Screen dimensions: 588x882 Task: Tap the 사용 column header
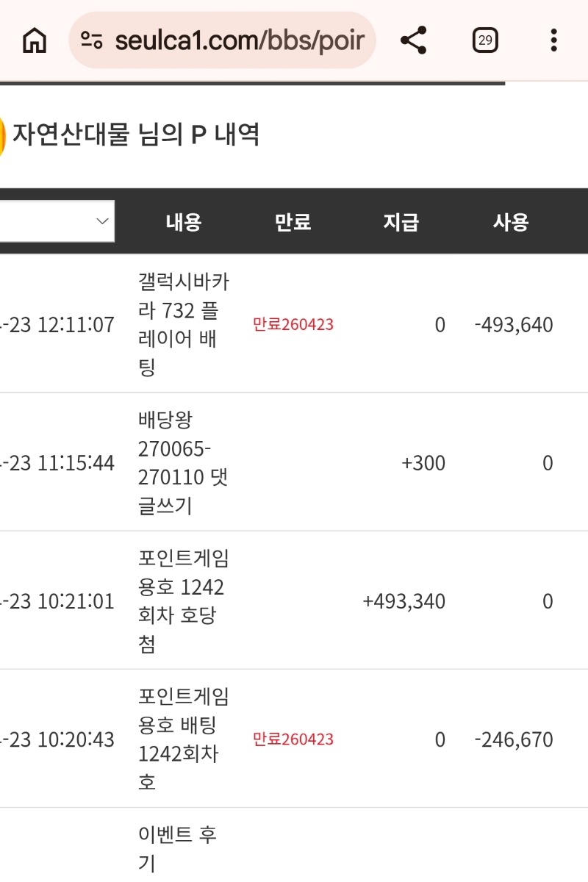[511, 222]
